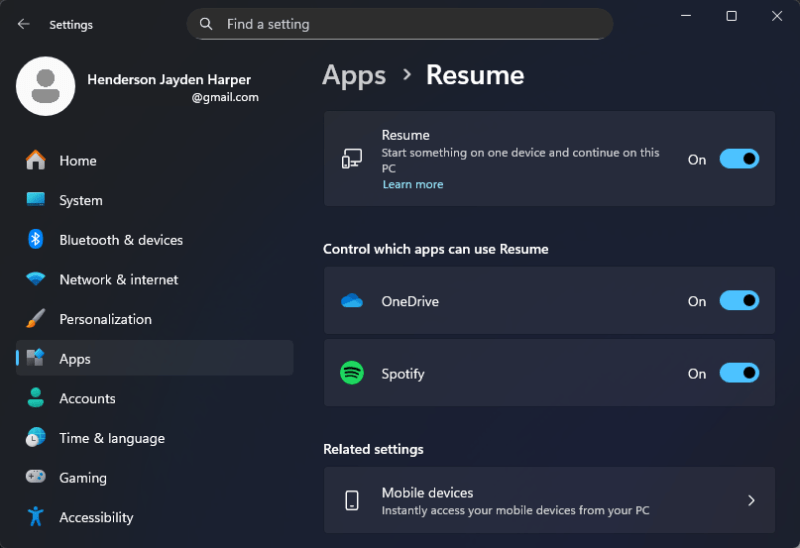Click the search magnifier icon
Image resolution: width=800 pixels, height=548 pixels.
click(206, 24)
